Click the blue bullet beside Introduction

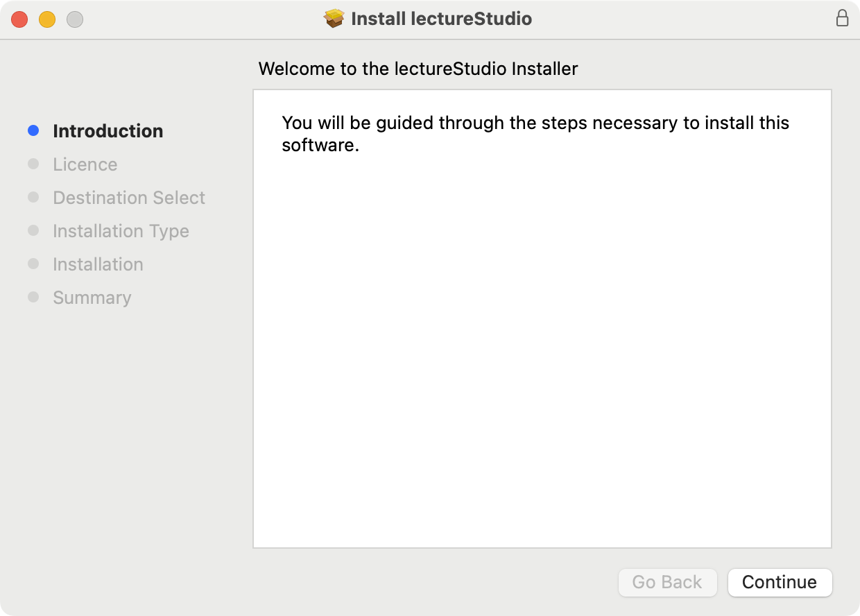[33, 130]
